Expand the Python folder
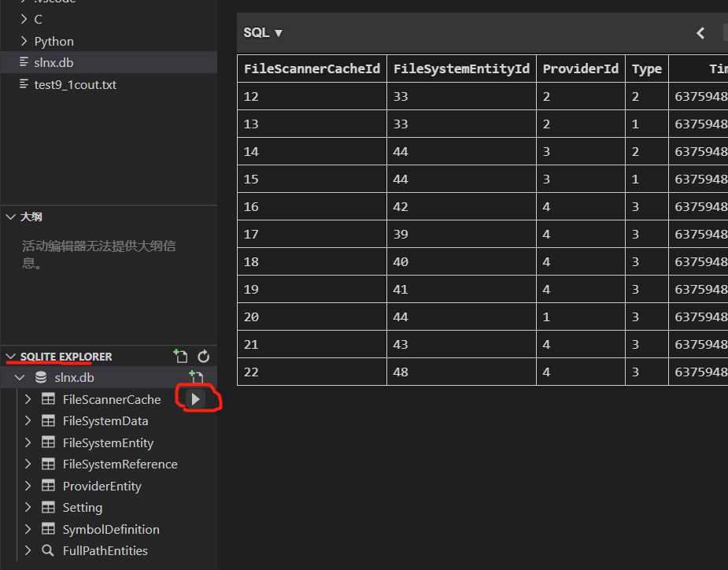This screenshot has width=728, height=570. (x=24, y=41)
